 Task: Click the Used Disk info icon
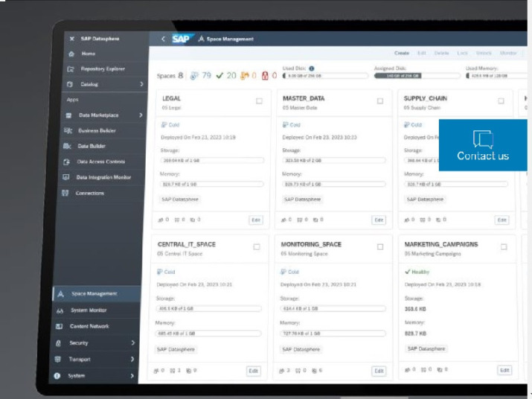pos(312,68)
